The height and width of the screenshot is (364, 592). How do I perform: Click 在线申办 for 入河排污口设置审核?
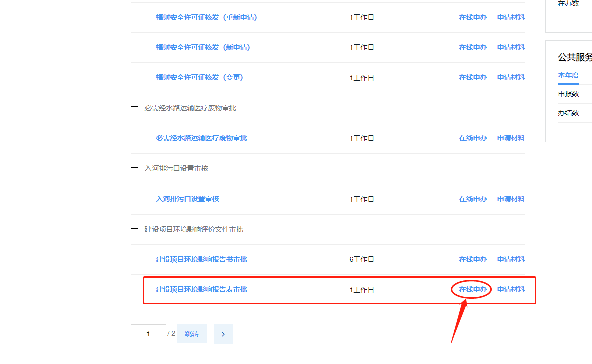(x=472, y=199)
